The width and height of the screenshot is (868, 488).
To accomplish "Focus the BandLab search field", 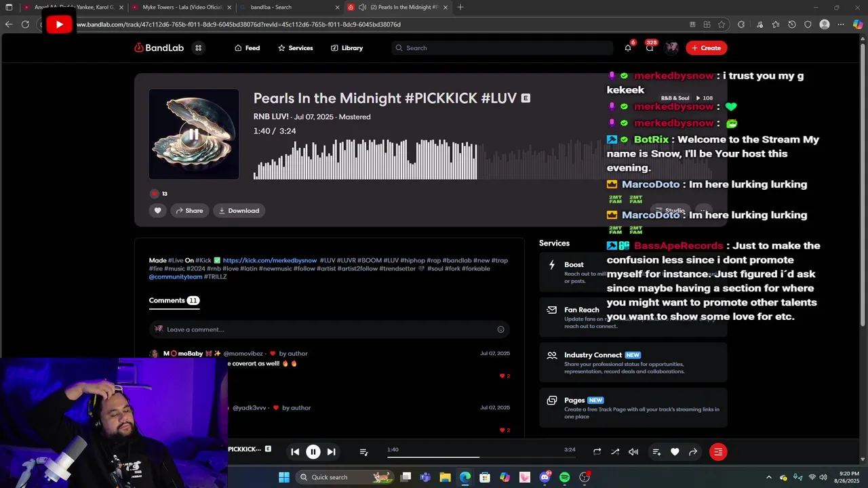I will (502, 48).
